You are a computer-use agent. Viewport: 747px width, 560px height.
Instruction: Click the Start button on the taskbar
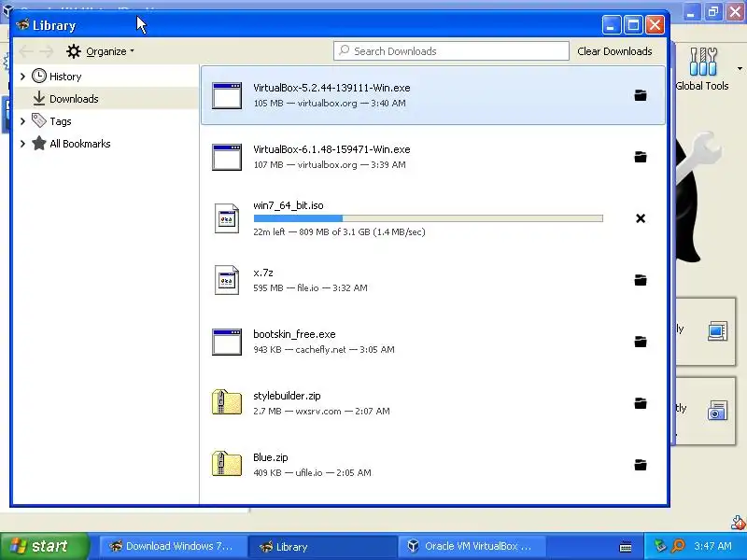tap(44, 546)
